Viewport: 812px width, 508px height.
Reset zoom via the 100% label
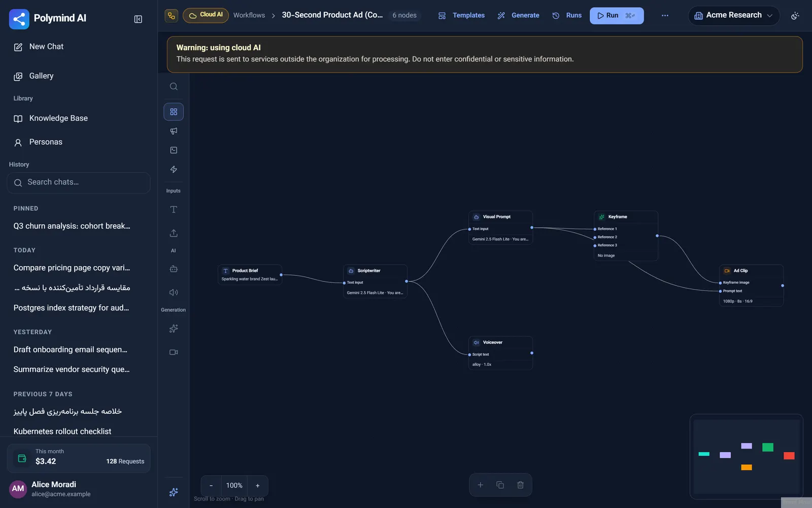click(x=234, y=486)
